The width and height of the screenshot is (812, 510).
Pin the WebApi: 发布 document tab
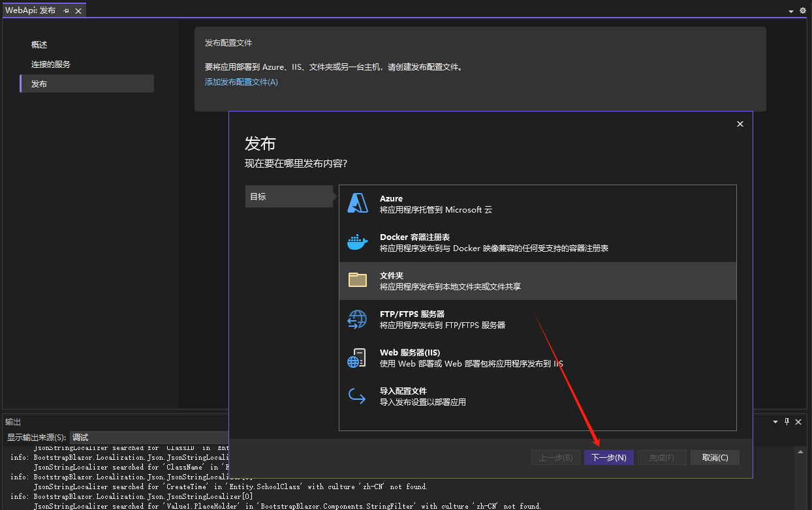click(66, 10)
